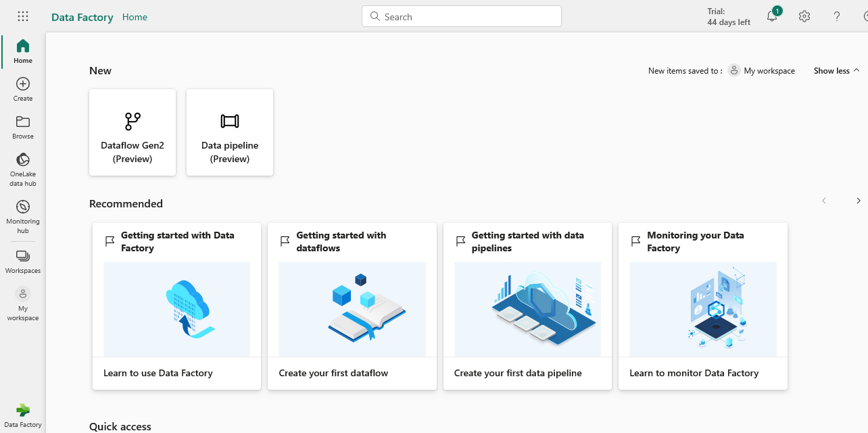Click the 'Data pipeline (Preview)' label
This screenshot has width=868, height=433.
coord(230,152)
